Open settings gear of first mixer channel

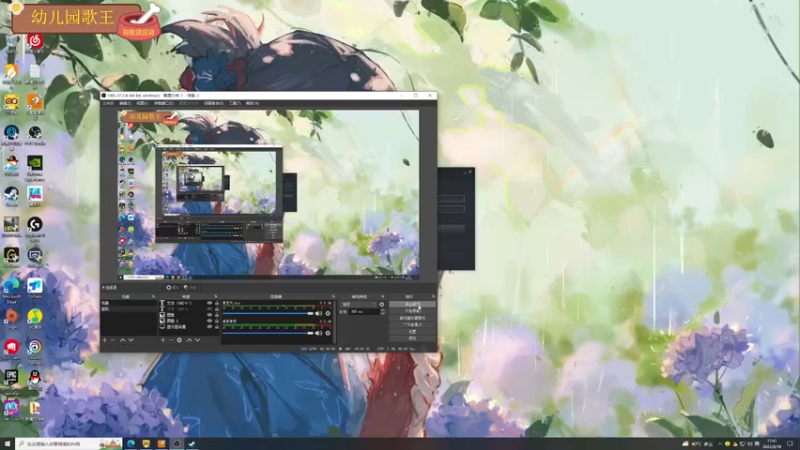[x=328, y=313]
